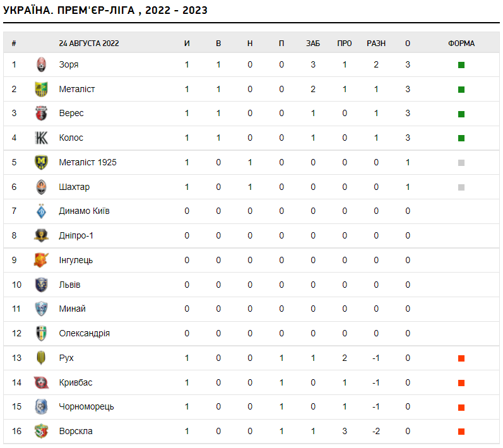The image size is (503, 448).
Task: Click the Колос team emblem
Action: pyautogui.click(x=42, y=138)
